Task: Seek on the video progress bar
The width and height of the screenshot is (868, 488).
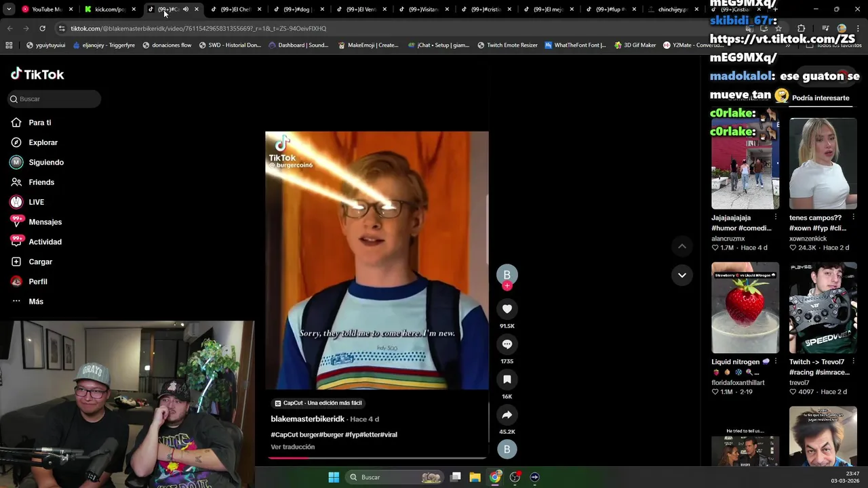Action: (376, 457)
